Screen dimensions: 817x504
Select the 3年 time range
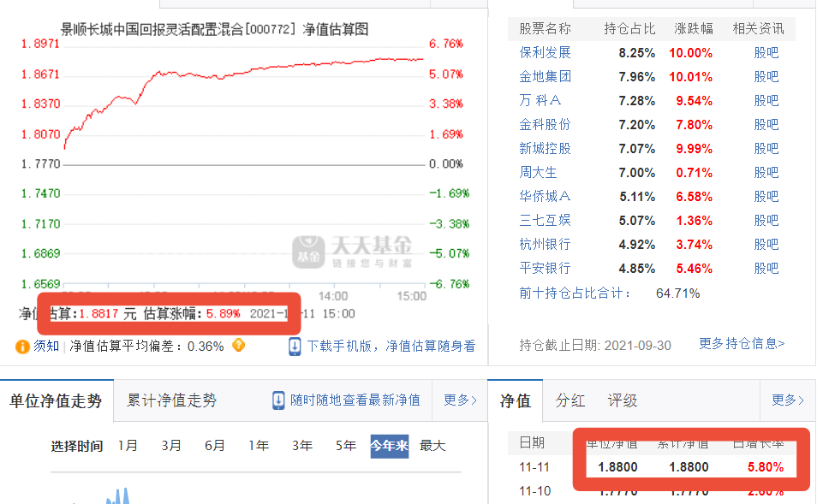(301, 446)
